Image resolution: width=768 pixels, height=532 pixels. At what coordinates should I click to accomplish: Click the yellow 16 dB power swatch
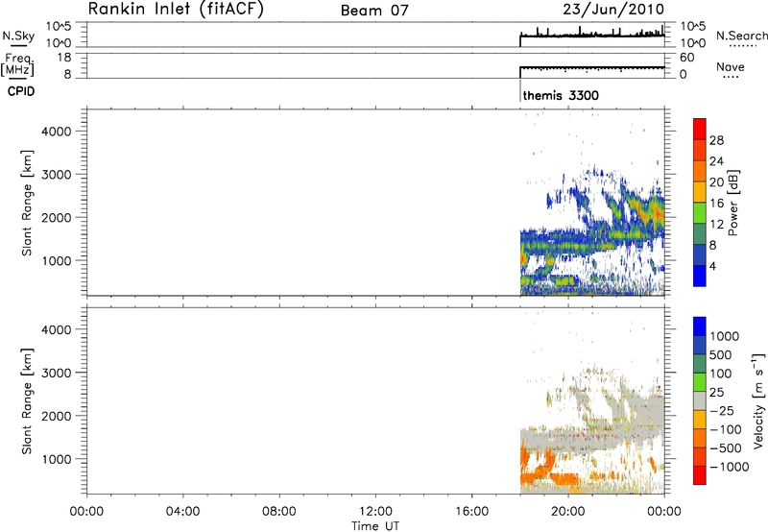point(700,191)
